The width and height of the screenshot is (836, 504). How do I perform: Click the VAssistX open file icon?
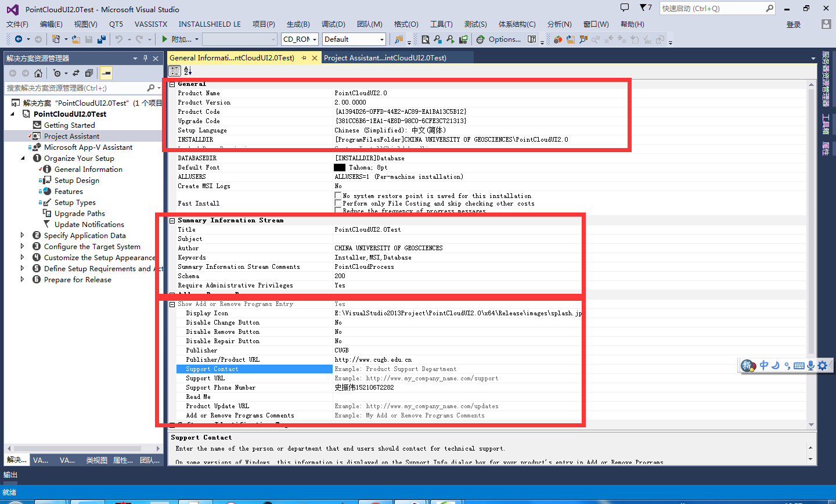click(x=570, y=39)
